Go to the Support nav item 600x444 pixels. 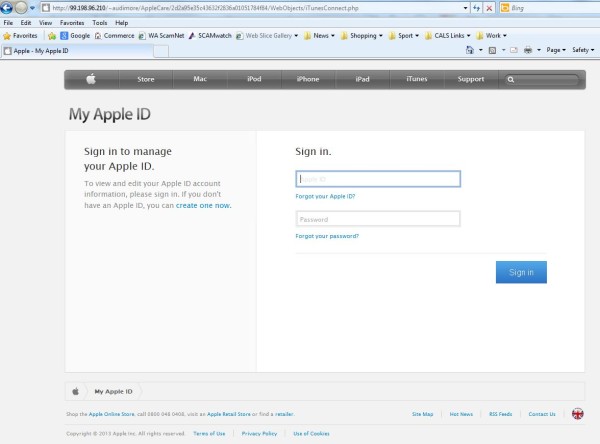[x=471, y=79]
